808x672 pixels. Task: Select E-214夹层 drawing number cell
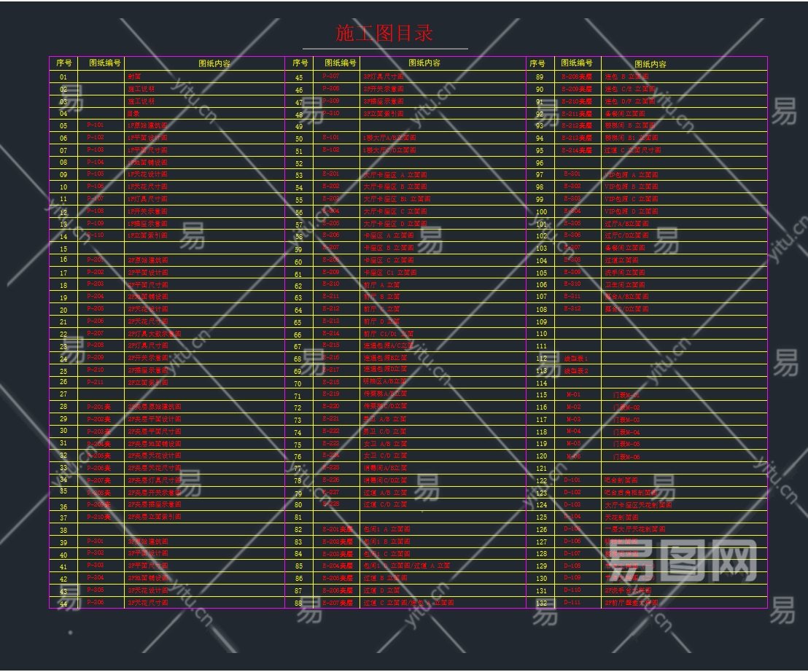pyautogui.click(x=578, y=150)
